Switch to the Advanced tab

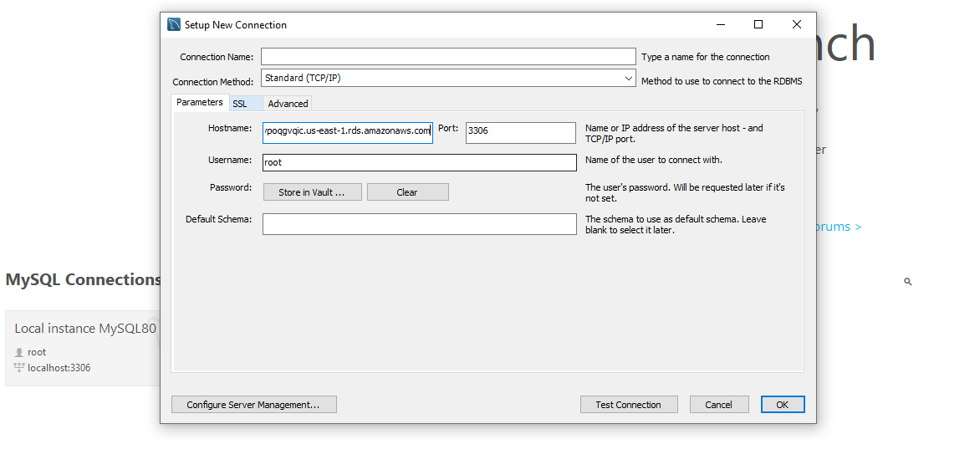point(288,104)
